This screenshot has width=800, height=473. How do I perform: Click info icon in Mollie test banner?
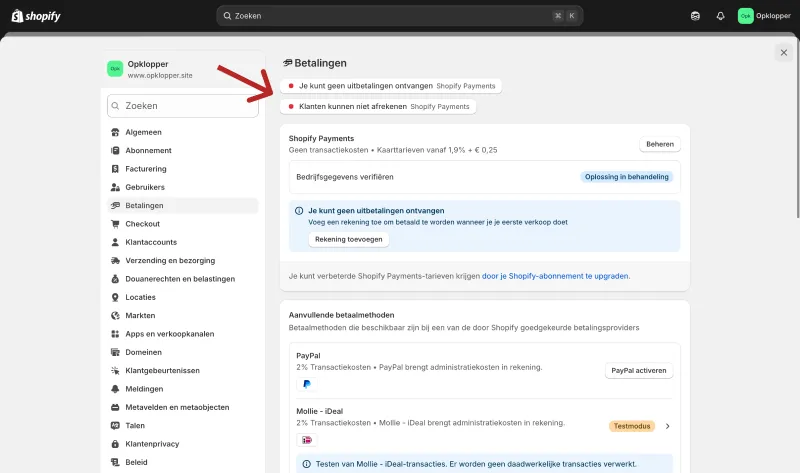(x=307, y=464)
